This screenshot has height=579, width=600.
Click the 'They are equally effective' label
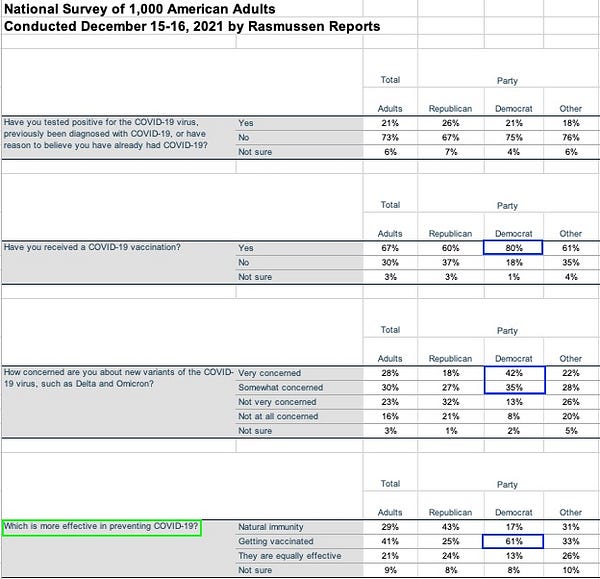(x=289, y=556)
